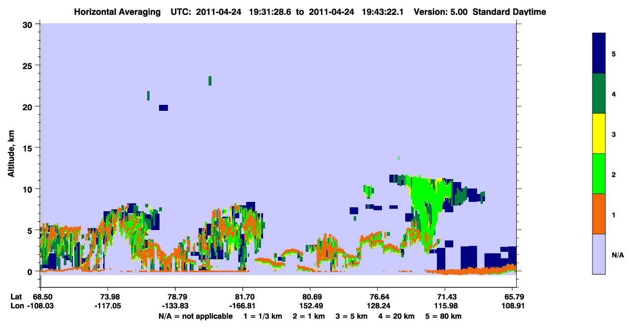
Task: Click the colorbar label '1'
Action: (614, 215)
